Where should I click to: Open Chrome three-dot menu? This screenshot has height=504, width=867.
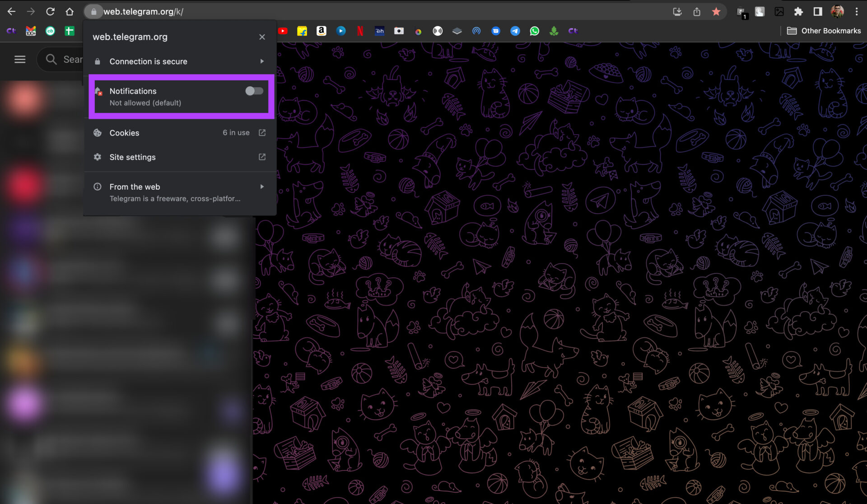pos(857,12)
